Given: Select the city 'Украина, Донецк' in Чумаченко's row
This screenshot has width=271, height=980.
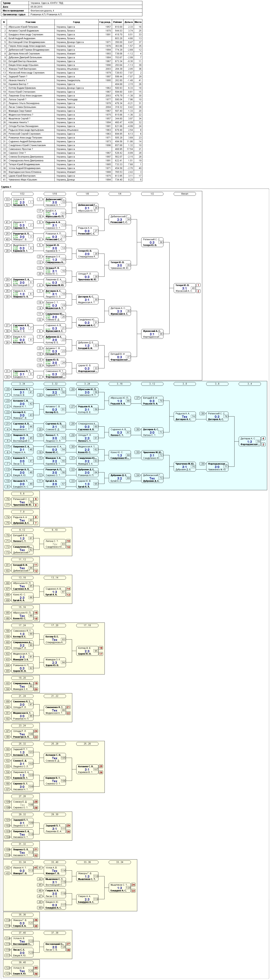Looking at the screenshot, I should click(65, 179).
